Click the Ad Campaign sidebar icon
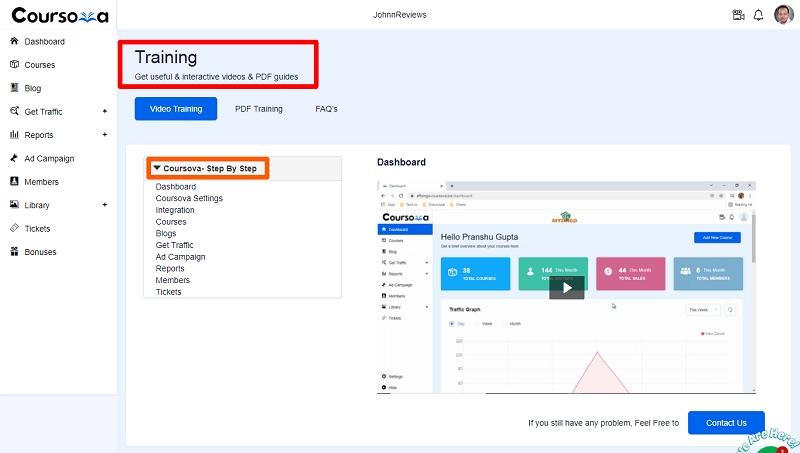 [x=14, y=158]
